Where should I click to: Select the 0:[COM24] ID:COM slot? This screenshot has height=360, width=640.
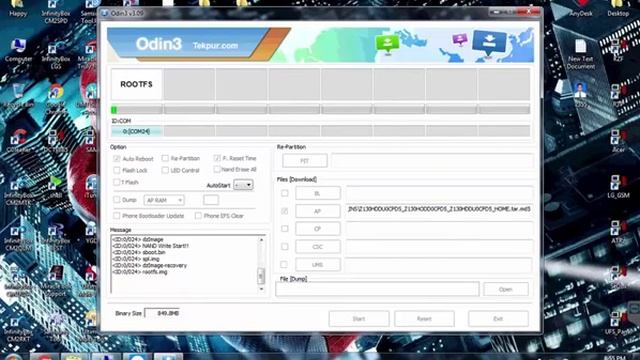point(137,131)
